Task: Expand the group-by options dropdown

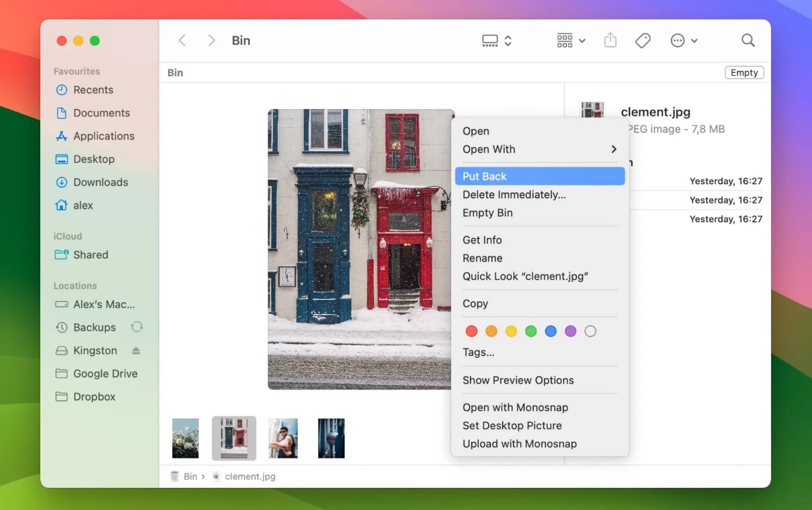Action: (571, 41)
